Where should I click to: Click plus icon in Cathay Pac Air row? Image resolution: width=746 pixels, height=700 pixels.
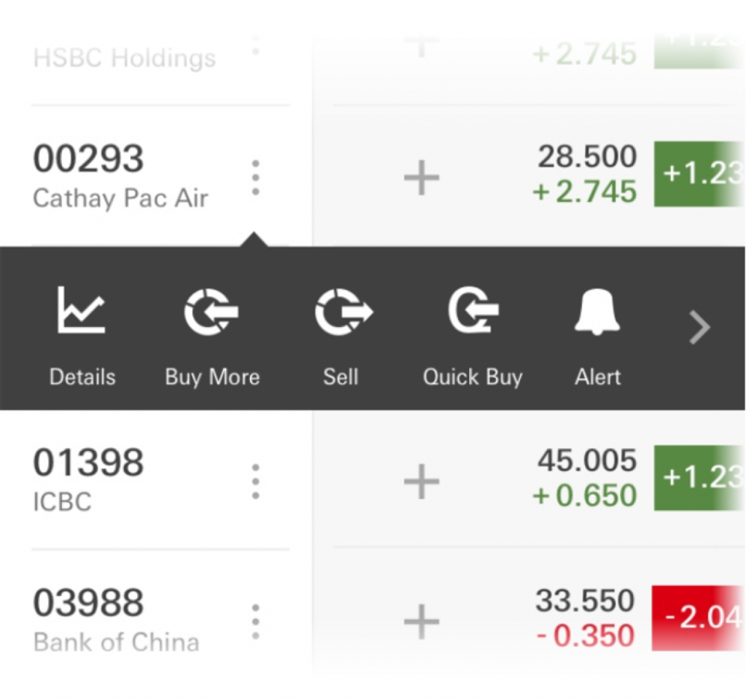click(x=422, y=178)
